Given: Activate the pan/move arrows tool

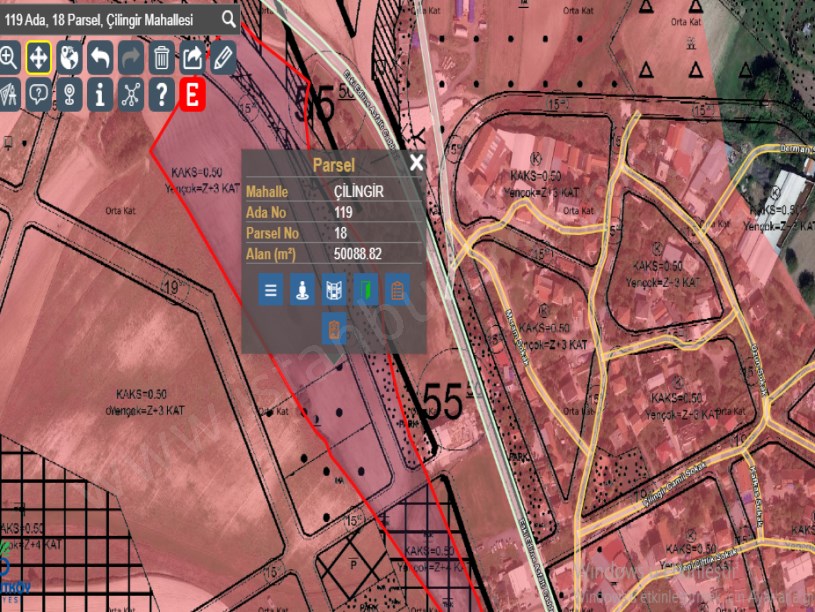Looking at the screenshot, I should tap(38, 58).
